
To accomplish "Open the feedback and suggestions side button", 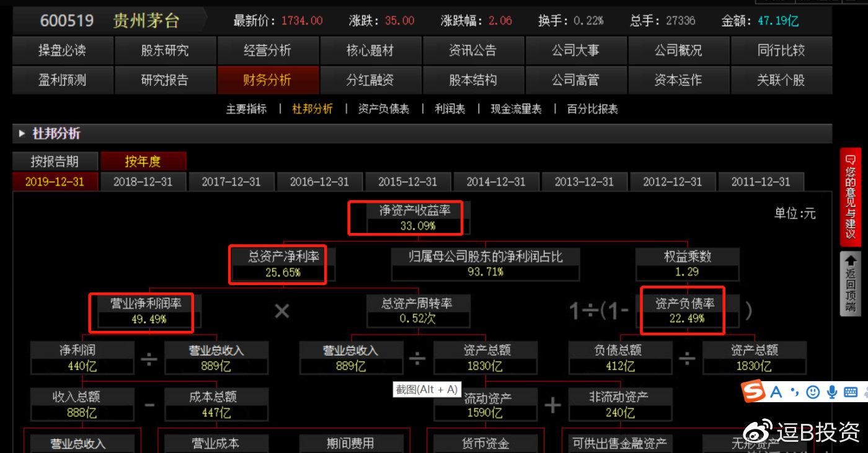I will pyautogui.click(x=850, y=197).
